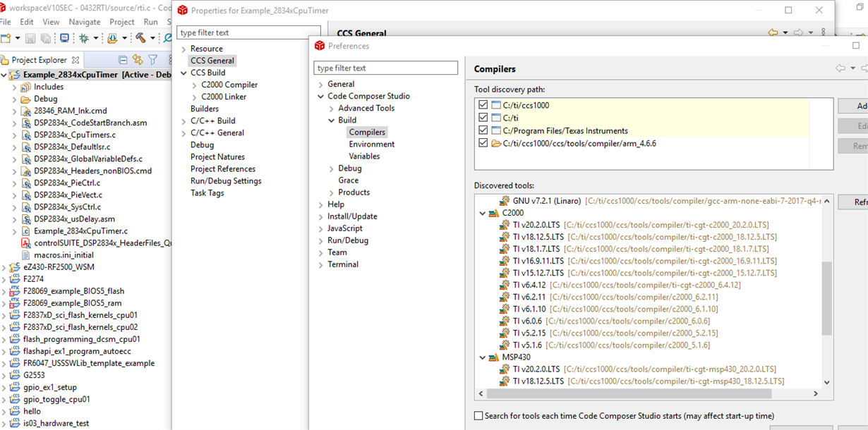868x430 pixels.
Task: Select C2000 Linker in Properties
Action: 224,97
